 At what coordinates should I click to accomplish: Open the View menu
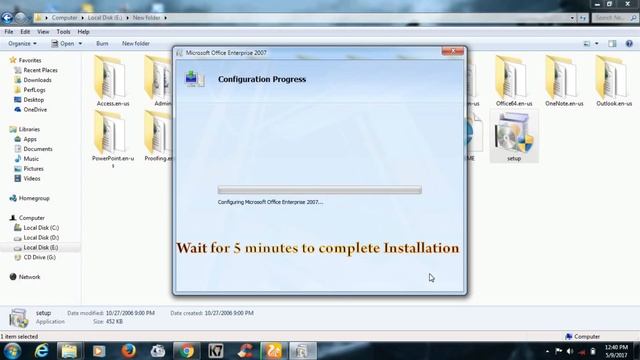43,31
